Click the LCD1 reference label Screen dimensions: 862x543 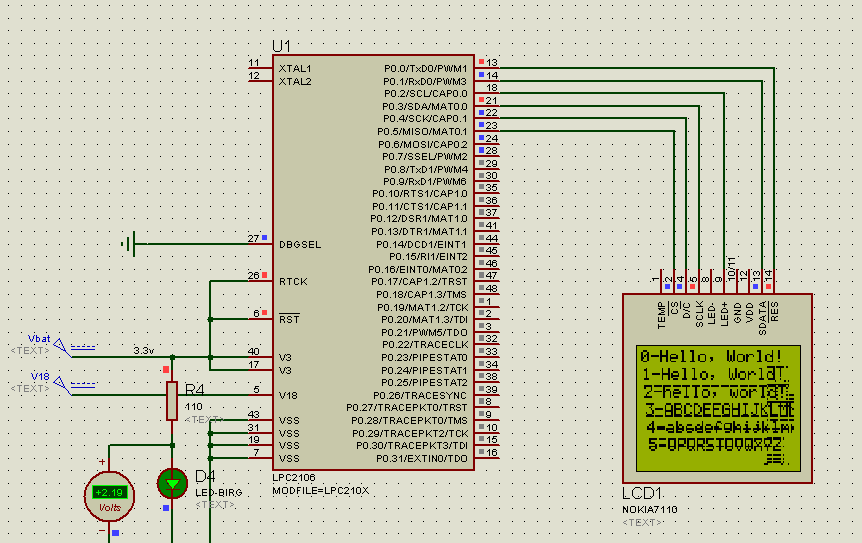pyautogui.click(x=642, y=493)
